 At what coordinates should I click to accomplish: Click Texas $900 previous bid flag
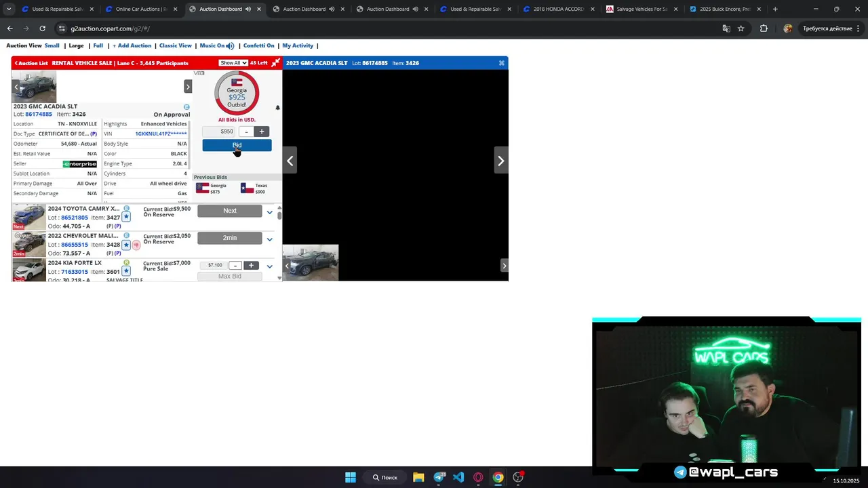tap(248, 188)
